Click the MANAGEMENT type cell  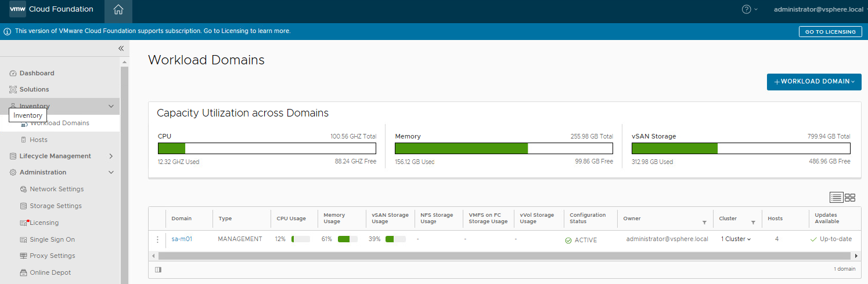pos(240,239)
